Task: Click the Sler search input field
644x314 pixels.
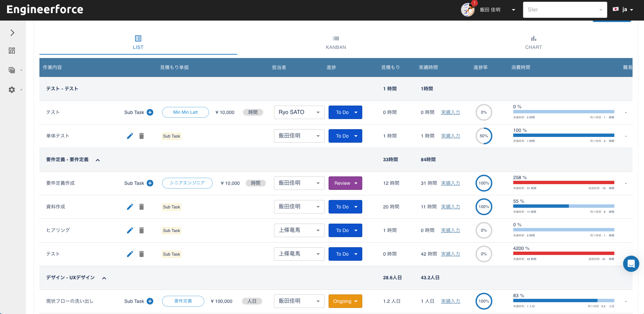Action: (x=561, y=9)
